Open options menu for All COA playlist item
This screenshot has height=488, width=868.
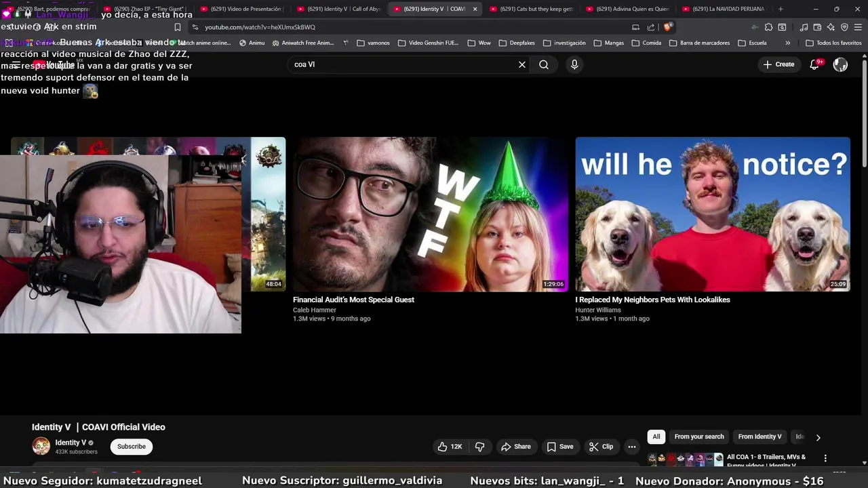point(825,458)
